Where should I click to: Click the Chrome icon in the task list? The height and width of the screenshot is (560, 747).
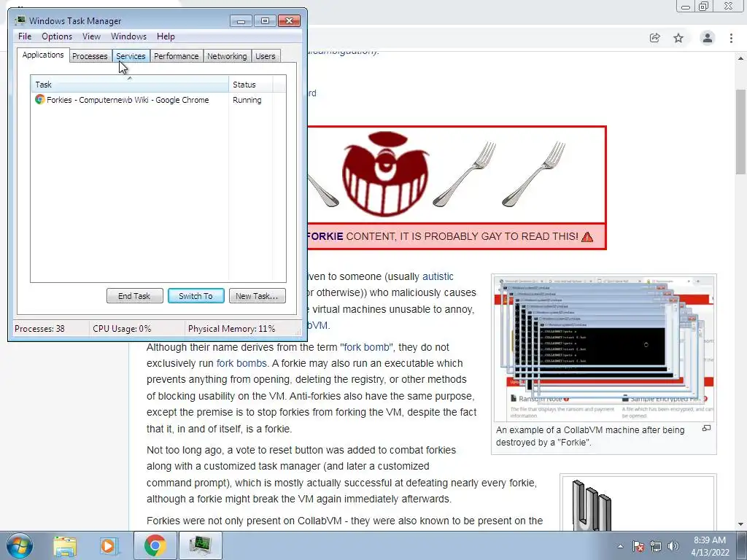40,99
